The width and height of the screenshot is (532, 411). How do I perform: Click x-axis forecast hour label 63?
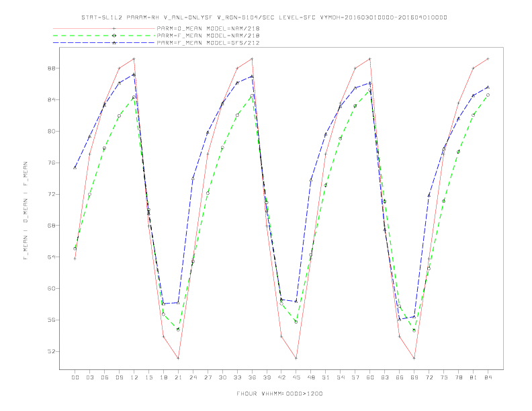[x=385, y=377]
